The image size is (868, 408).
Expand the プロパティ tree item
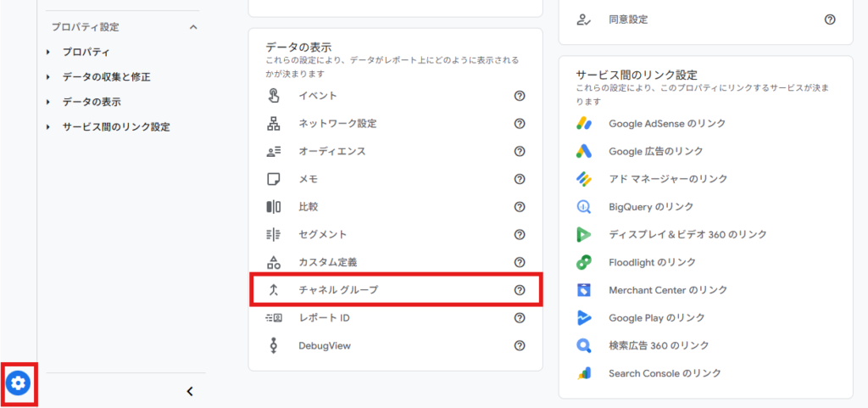[x=48, y=52]
